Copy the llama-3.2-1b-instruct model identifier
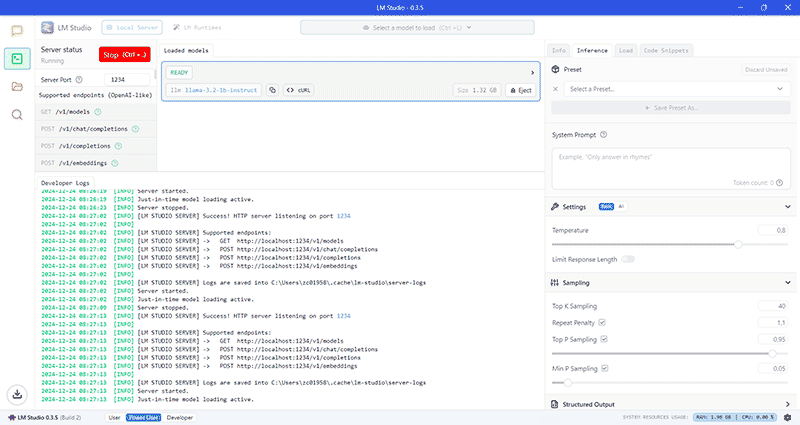The width and height of the screenshot is (800, 425). 272,90
